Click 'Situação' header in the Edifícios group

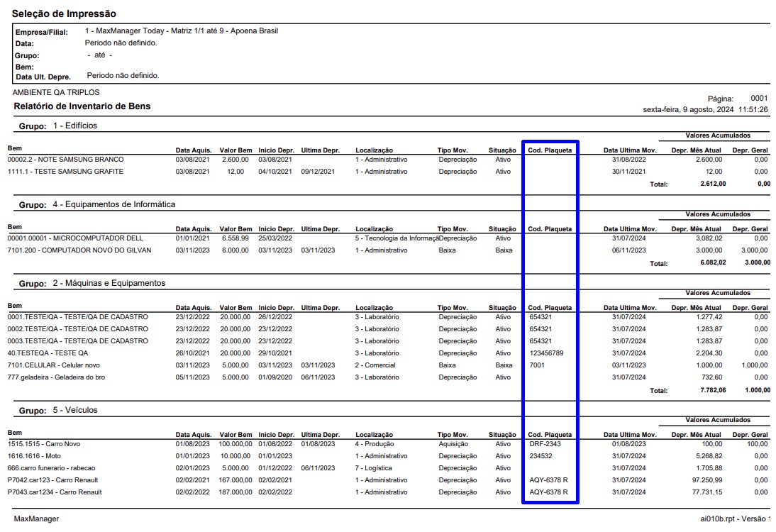pyautogui.click(x=502, y=150)
